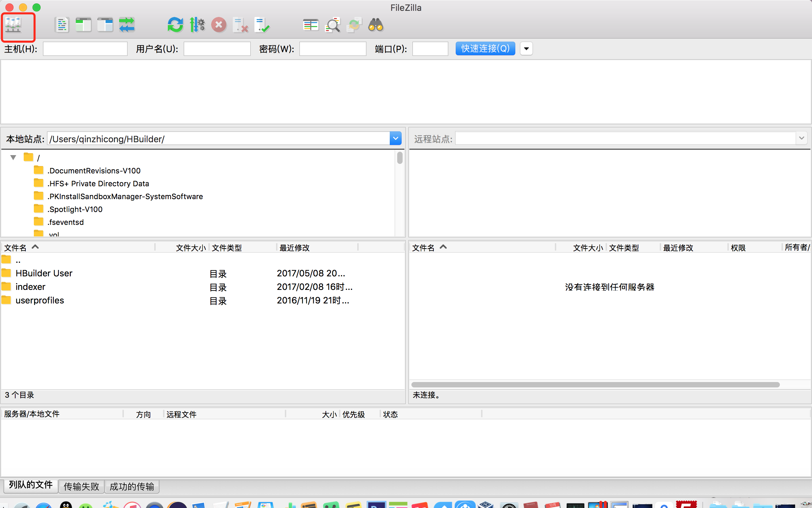
Task: Toggle transfer queue display icon
Action: tap(127, 25)
